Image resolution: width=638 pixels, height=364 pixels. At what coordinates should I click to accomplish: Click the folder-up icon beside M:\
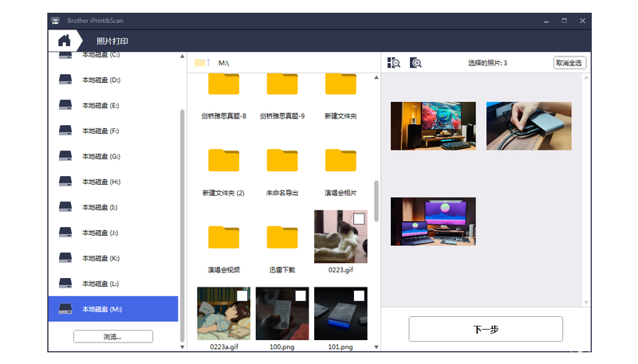point(203,63)
